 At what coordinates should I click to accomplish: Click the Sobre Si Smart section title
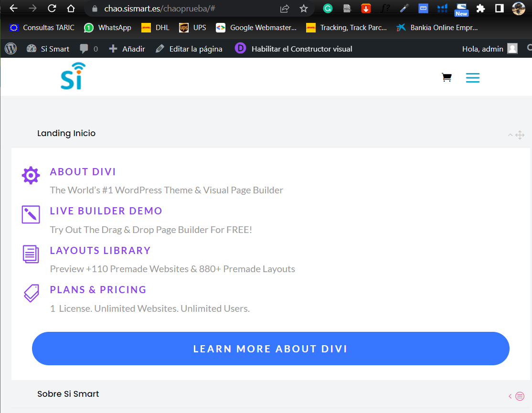(x=68, y=394)
